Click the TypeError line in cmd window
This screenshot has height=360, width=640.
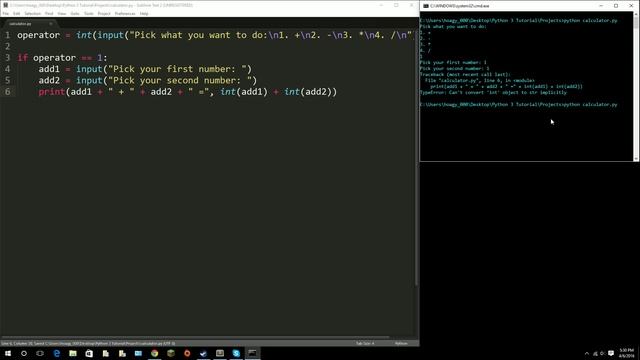493,93
